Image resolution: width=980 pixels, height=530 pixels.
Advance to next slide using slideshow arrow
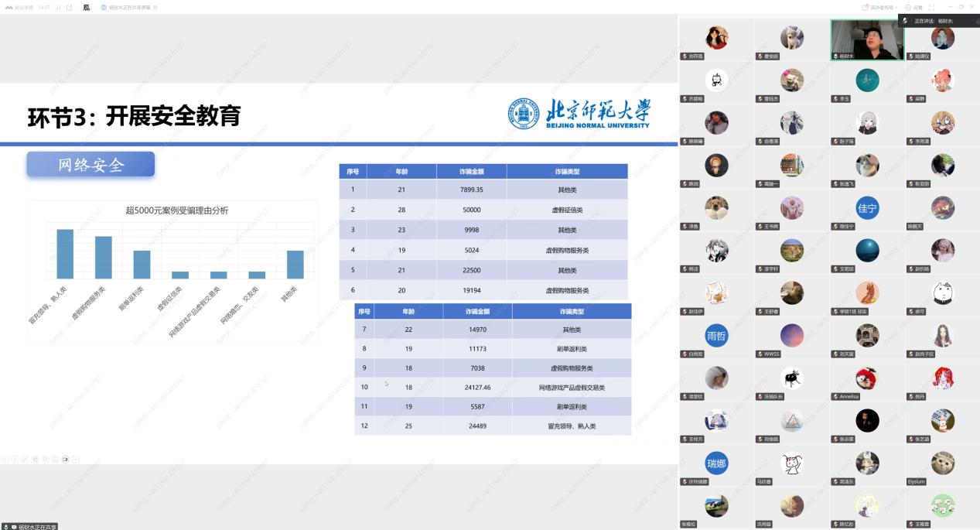[15, 459]
